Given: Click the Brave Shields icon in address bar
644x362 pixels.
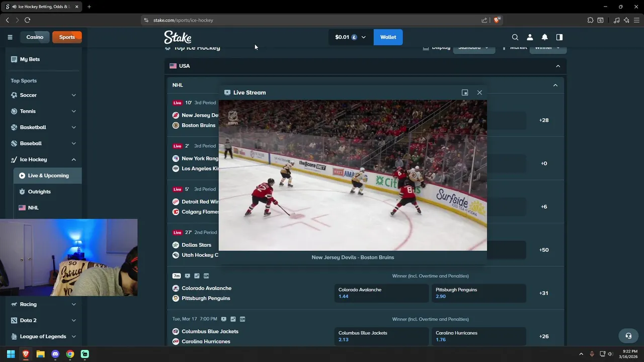Looking at the screenshot, I should point(497,20).
